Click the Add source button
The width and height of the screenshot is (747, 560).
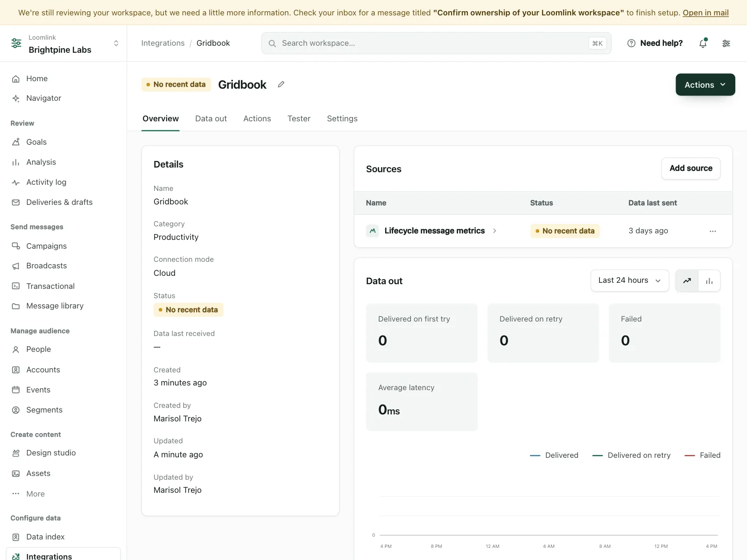coord(691,168)
